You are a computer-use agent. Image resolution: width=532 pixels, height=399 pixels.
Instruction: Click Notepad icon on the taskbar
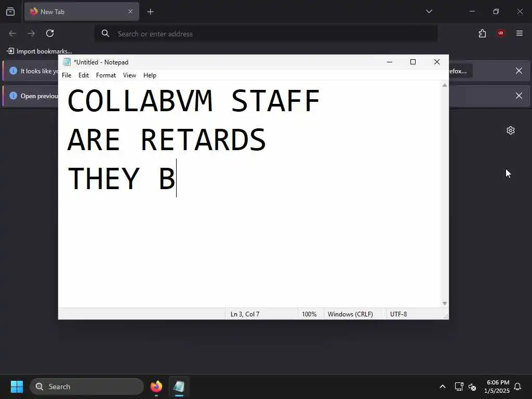pos(179,387)
